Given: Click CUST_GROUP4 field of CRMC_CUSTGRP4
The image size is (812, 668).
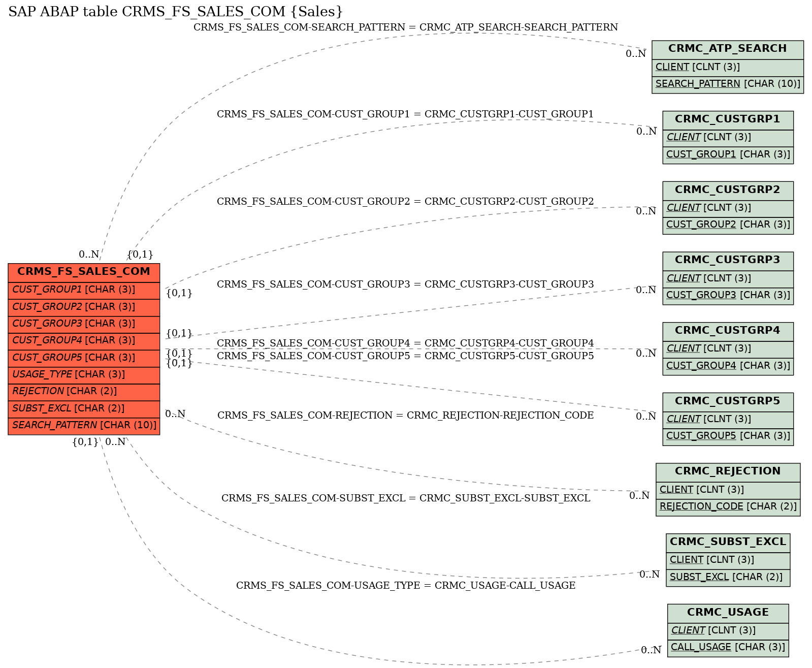Looking at the screenshot, I should point(728,366).
